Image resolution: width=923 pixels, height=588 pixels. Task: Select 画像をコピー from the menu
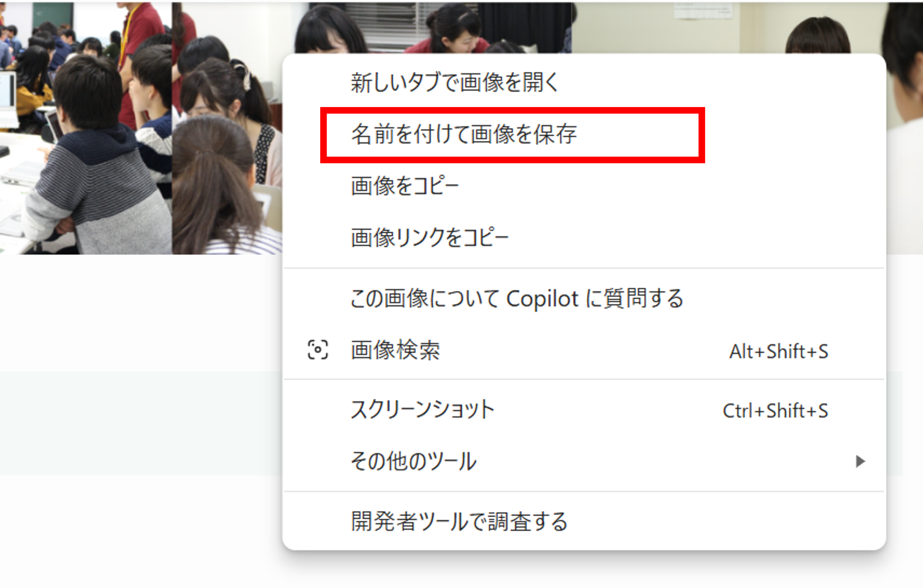(x=405, y=186)
